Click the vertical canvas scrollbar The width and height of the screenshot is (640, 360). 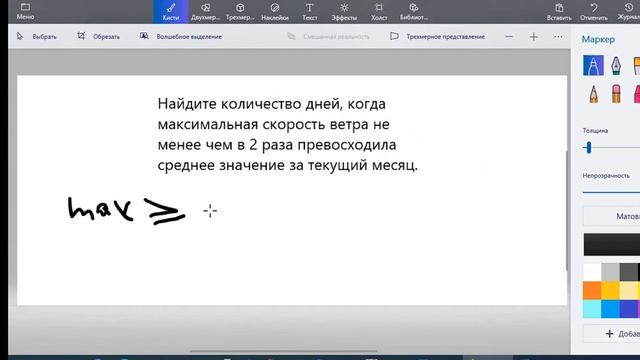point(567,210)
